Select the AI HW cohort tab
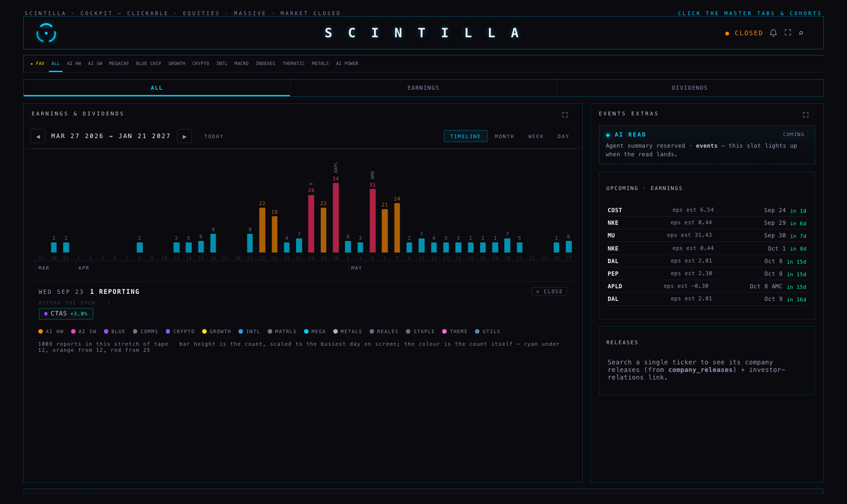The height and width of the screenshot is (504, 847). pyautogui.click(x=74, y=64)
